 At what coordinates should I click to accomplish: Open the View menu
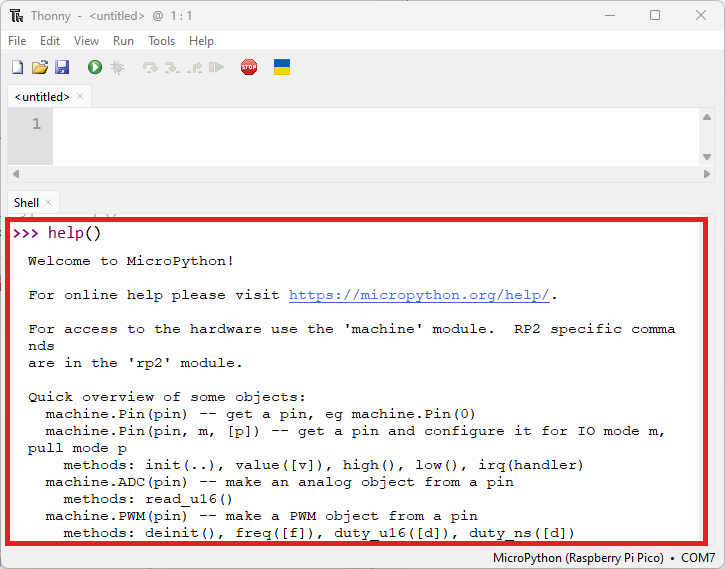click(86, 41)
